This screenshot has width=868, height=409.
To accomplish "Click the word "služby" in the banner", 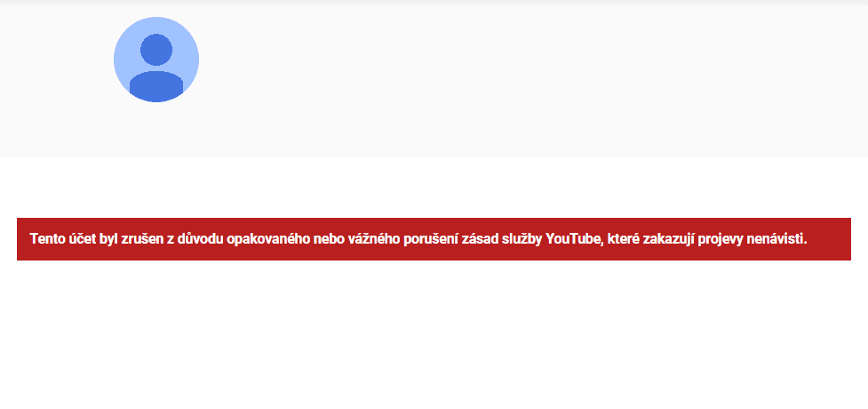I will tap(521, 239).
